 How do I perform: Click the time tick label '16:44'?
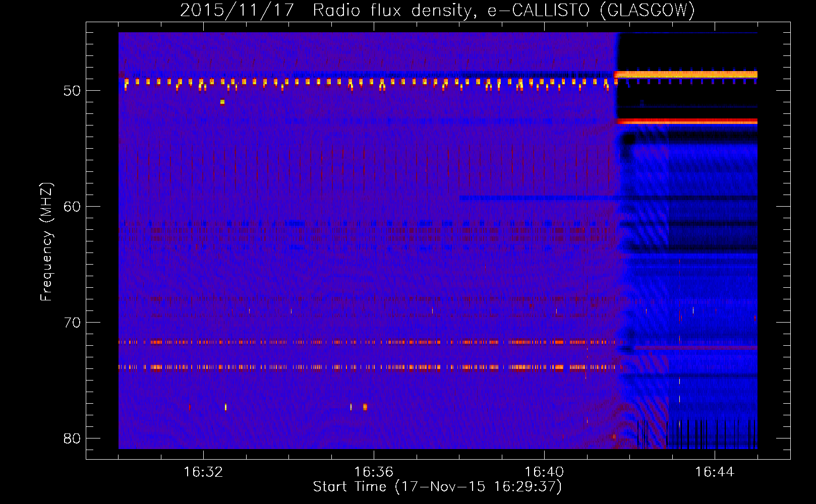pos(715,472)
